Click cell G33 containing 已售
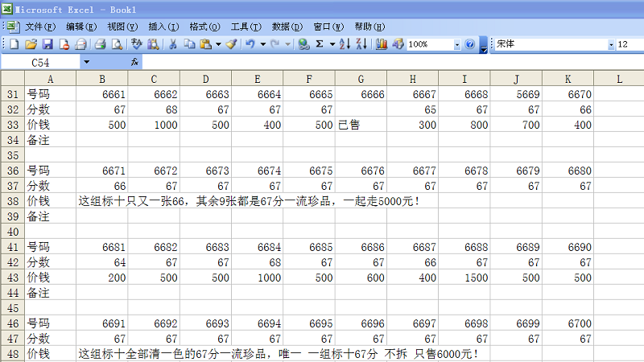Screen dimensions: 644x362 coord(361,125)
